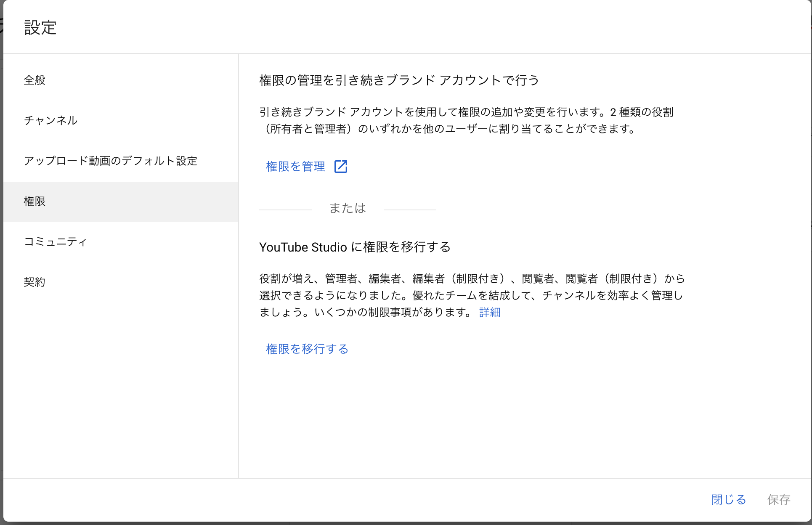Click the heading YouTube Studio に権限を移行する
The image size is (812, 525).
pyautogui.click(x=355, y=247)
